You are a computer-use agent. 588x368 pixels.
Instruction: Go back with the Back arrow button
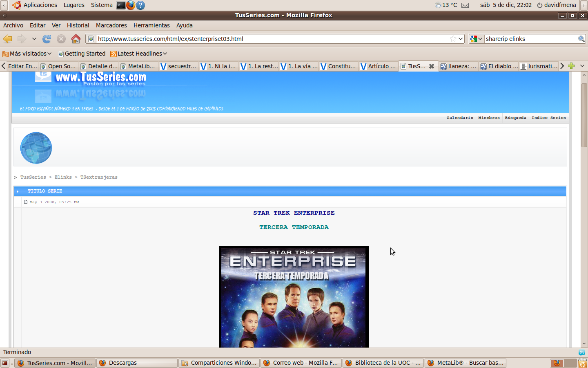point(7,39)
